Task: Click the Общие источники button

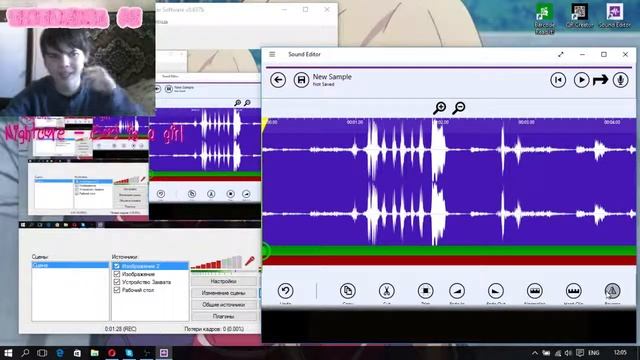Action: coord(224,304)
